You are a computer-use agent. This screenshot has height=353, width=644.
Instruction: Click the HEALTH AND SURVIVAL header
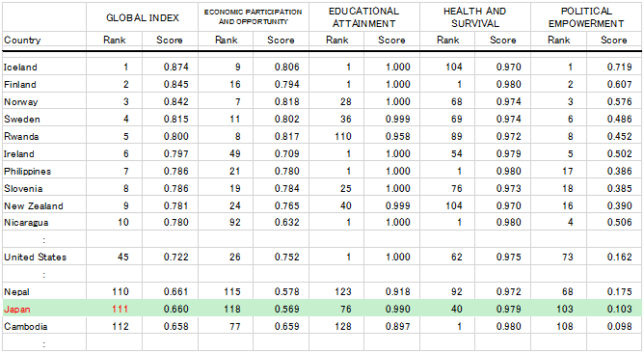[x=474, y=17]
